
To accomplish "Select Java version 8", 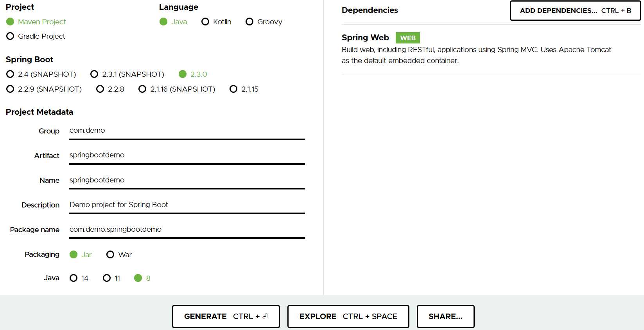I will click(142, 278).
